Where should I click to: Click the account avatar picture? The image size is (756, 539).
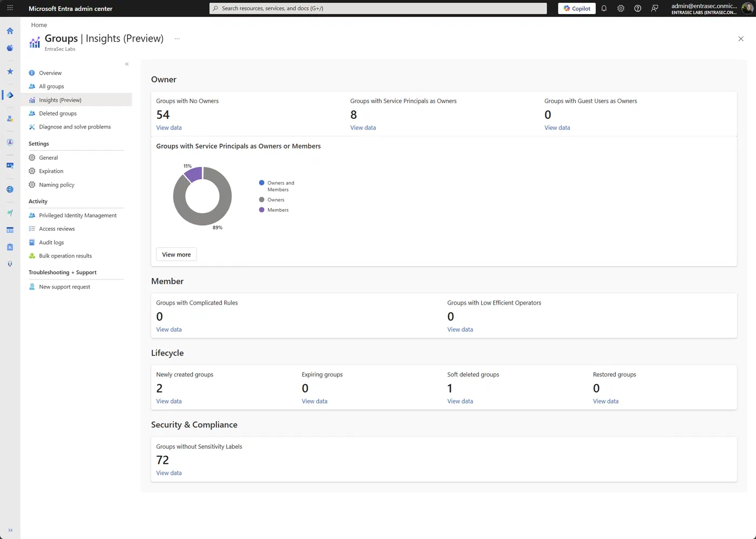coord(747,8)
